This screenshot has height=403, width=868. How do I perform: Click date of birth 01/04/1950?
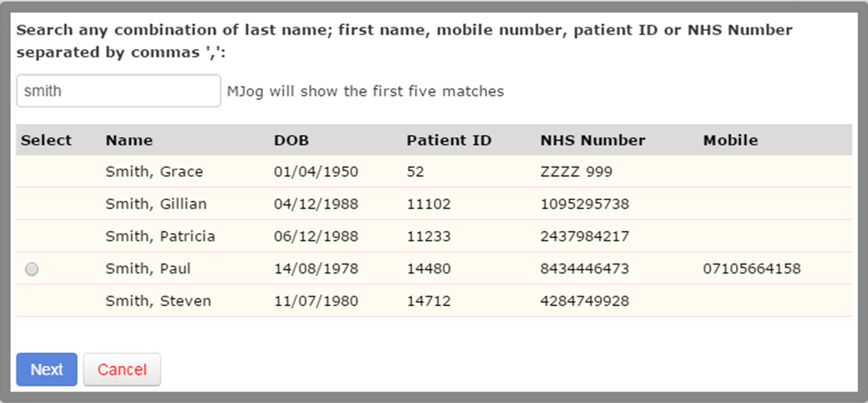coord(316,172)
